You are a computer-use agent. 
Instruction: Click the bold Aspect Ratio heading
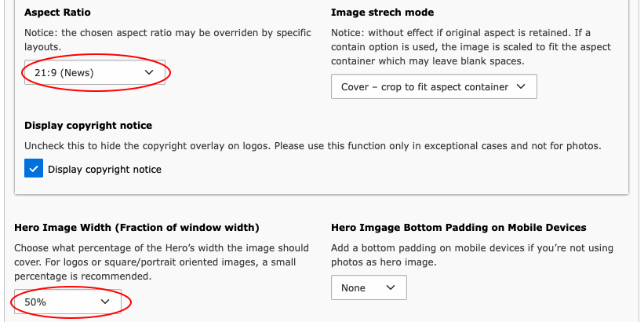point(56,13)
